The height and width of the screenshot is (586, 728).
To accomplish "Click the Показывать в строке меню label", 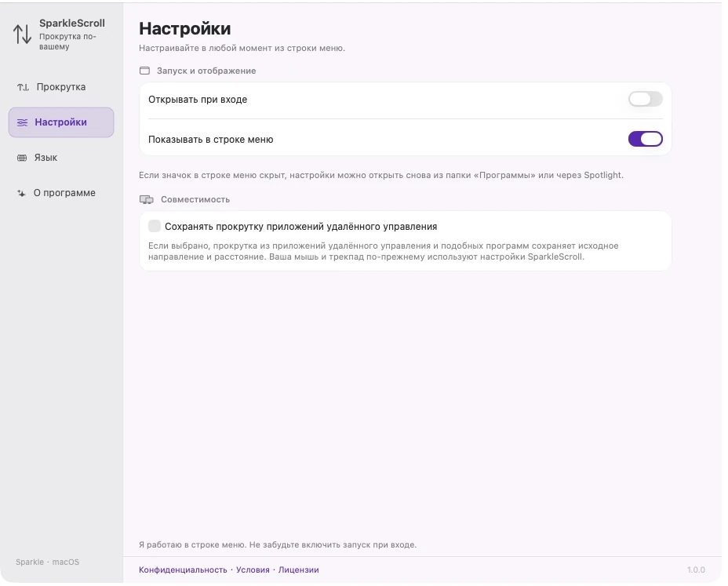I will pyautogui.click(x=211, y=140).
